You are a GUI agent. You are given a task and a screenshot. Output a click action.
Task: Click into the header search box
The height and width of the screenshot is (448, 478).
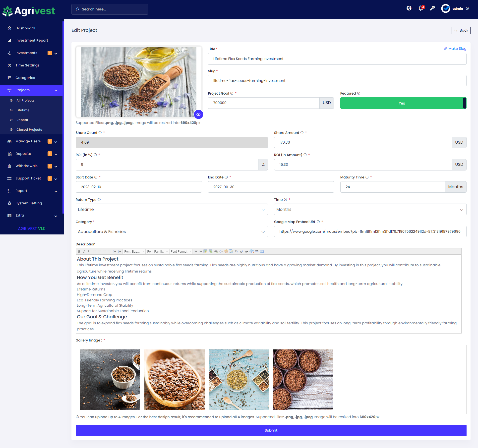click(110, 9)
